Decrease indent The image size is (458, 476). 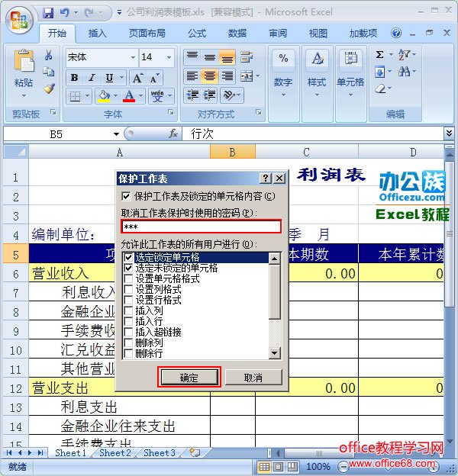pos(192,95)
